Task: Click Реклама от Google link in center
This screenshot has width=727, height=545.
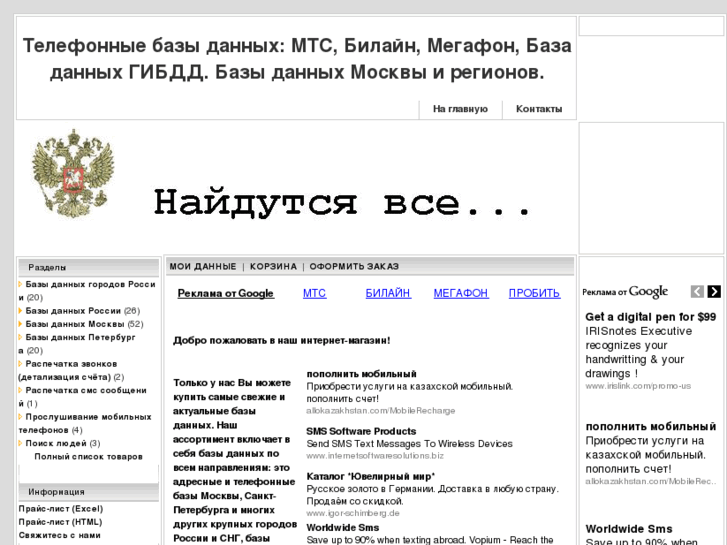Action: pyautogui.click(x=226, y=293)
